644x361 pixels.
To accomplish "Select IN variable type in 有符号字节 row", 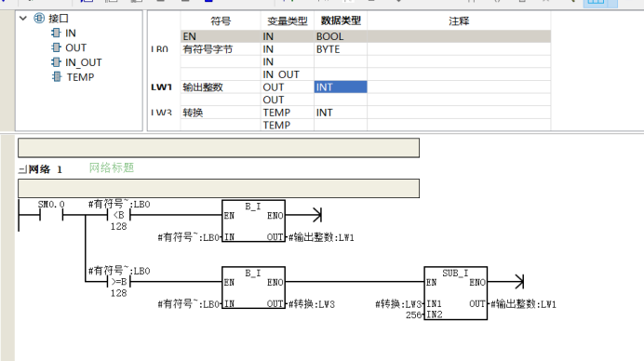I will tap(287, 49).
